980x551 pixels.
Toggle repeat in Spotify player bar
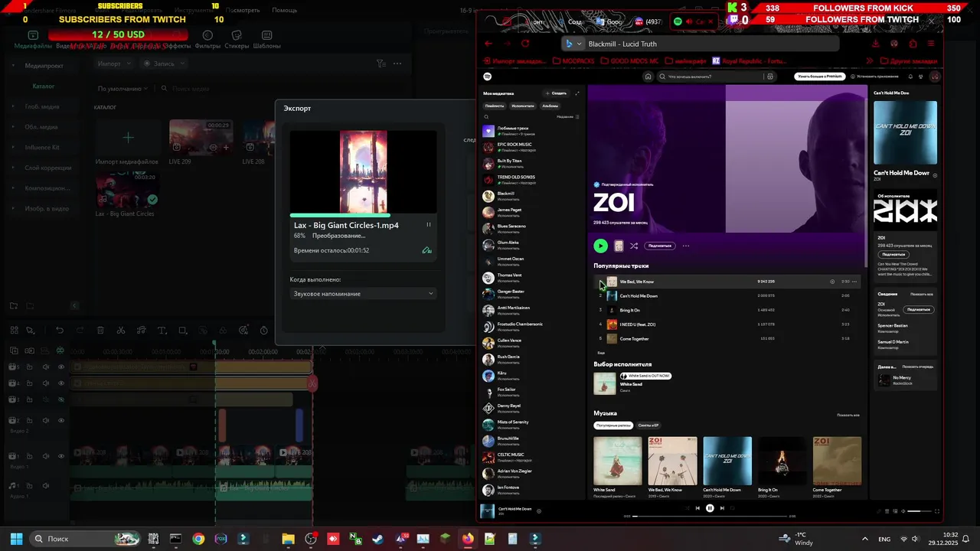click(x=733, y=508)
